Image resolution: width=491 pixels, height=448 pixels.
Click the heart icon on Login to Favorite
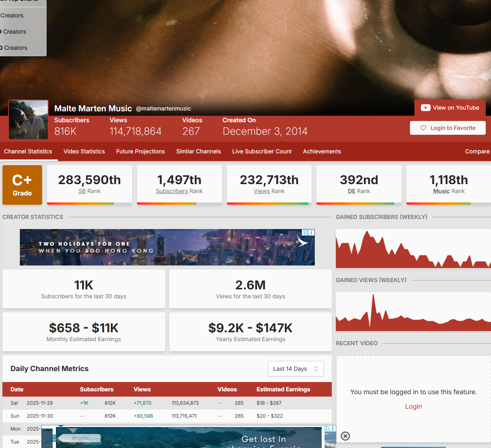coord(423,128)
